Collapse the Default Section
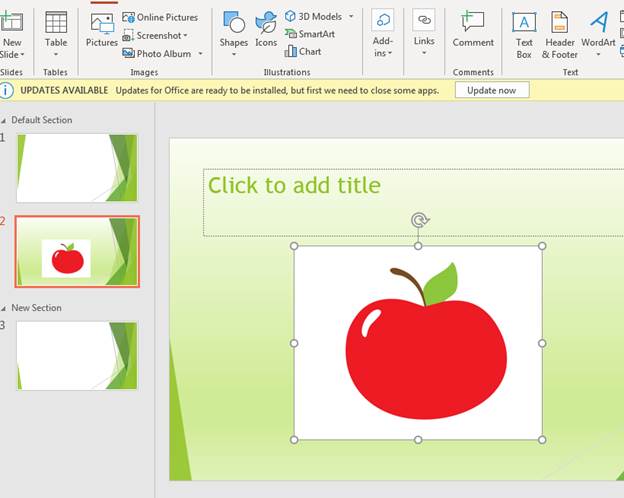 click(x=4, y=120)
